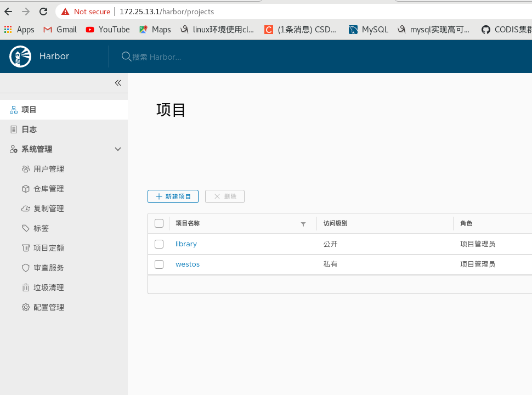Screen dimensions: 532x395
Task: Open the Not secure site info dropdown
Action: point(85,11)
